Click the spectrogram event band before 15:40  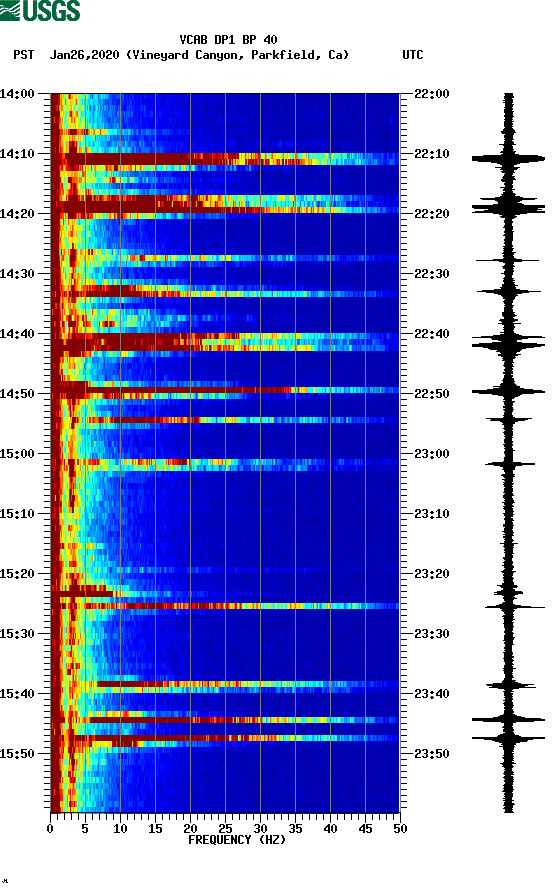(x=225, y=687)
